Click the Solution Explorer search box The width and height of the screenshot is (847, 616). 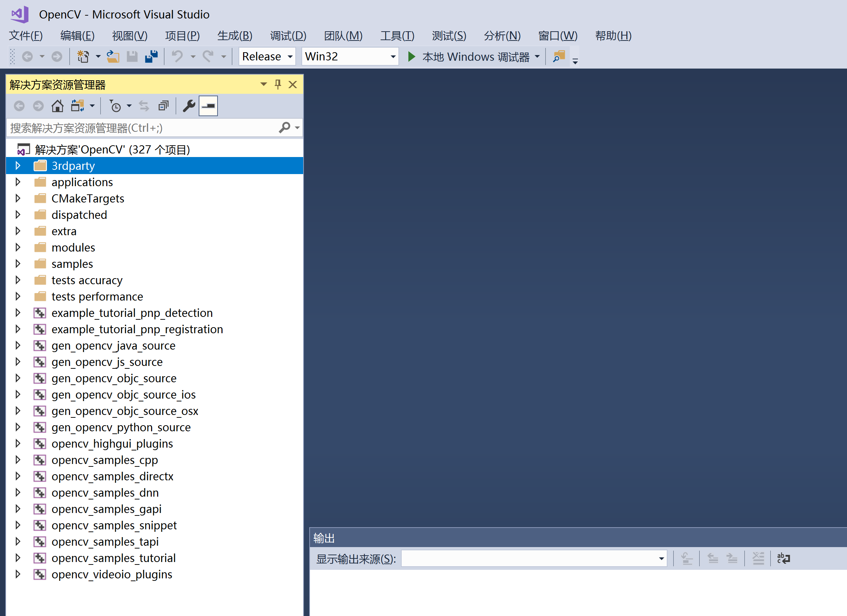[x=142, y=128]
